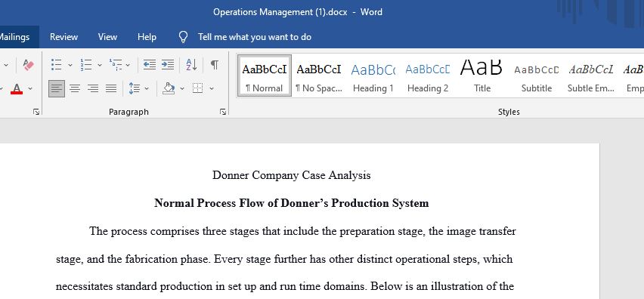Click the Multilevel List icon
The height and width of the screenshot is (299, 644).
point(116,64)
